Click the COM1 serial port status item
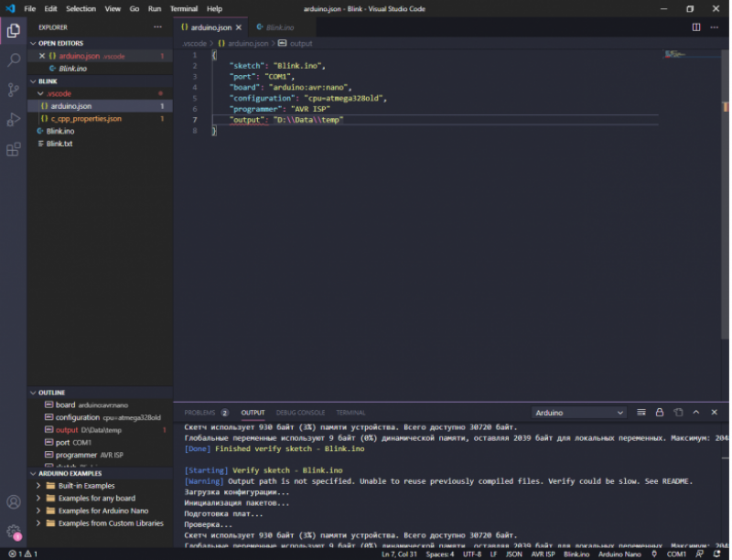Viewport: 732px width, 560px height. 676,554
